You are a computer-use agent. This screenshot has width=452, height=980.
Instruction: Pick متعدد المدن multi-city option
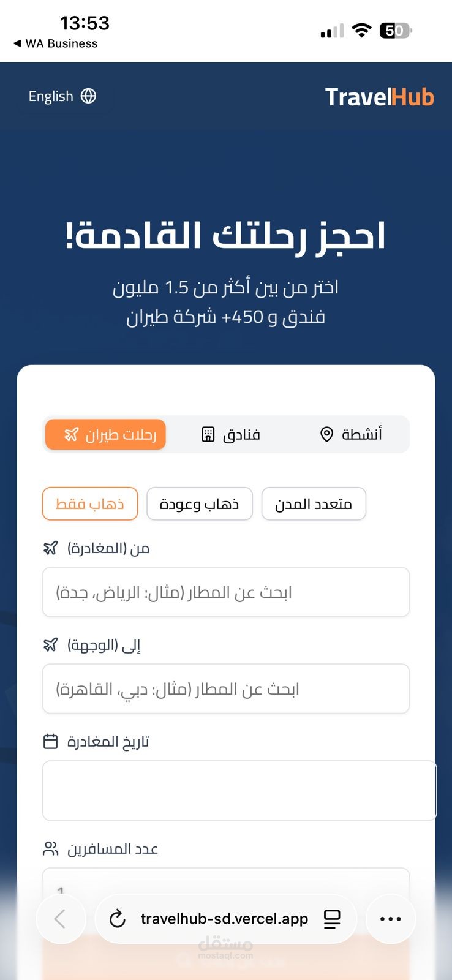point(314,504)
